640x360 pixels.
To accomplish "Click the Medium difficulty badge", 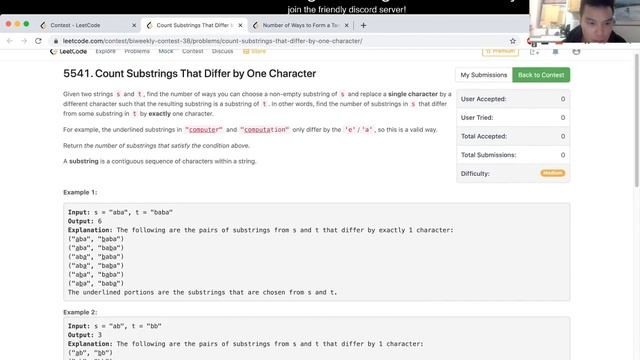I will 553,173.
